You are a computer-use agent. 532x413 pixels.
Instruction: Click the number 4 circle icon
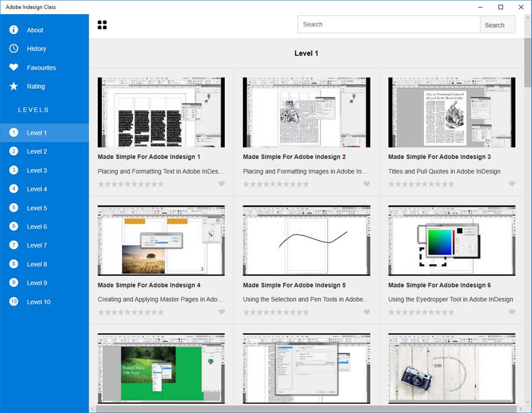14,189
